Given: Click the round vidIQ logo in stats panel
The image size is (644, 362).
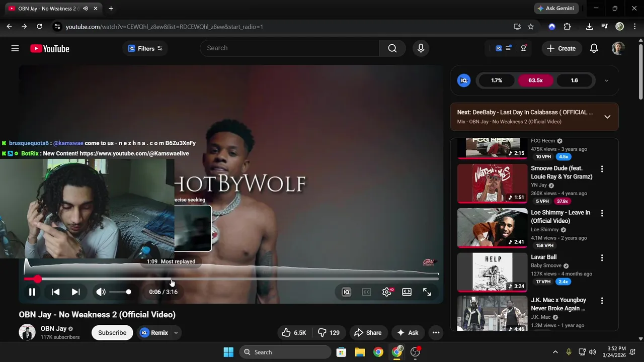Looking at the screenshot, I should 464,80.
